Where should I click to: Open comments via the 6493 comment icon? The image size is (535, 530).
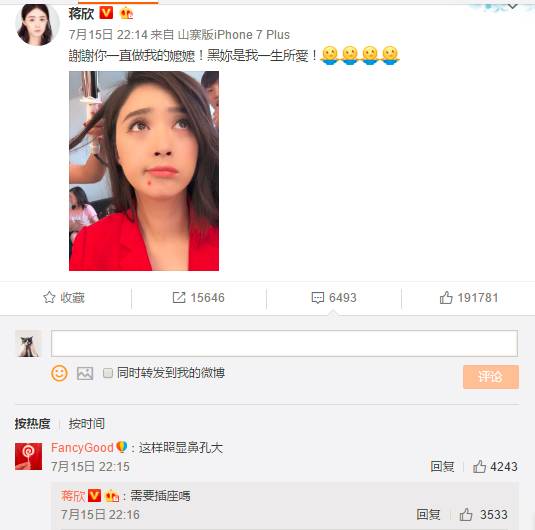318,298
